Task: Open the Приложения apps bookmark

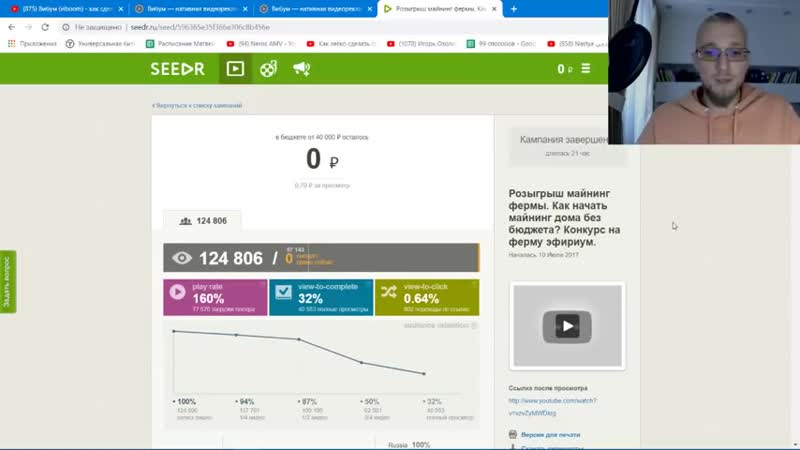Action: pyautogui.click(x=32, y=44)
